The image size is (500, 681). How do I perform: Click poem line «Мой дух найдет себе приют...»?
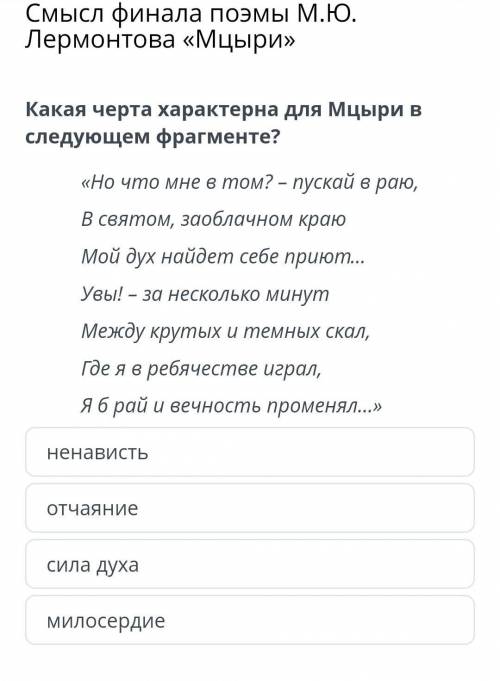click(223, 257)
